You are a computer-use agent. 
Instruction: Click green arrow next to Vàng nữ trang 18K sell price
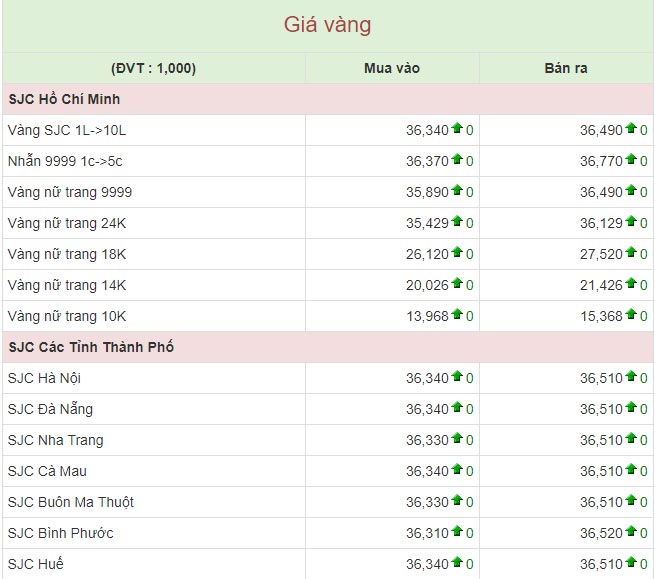(x=631, y=253)
